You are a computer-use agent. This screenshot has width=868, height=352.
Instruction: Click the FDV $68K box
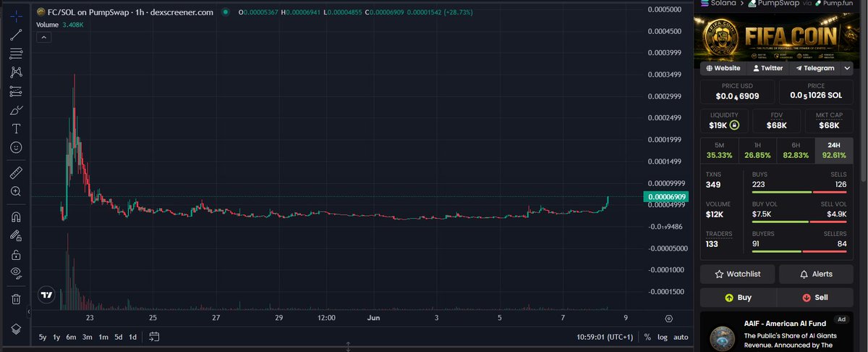777,121
